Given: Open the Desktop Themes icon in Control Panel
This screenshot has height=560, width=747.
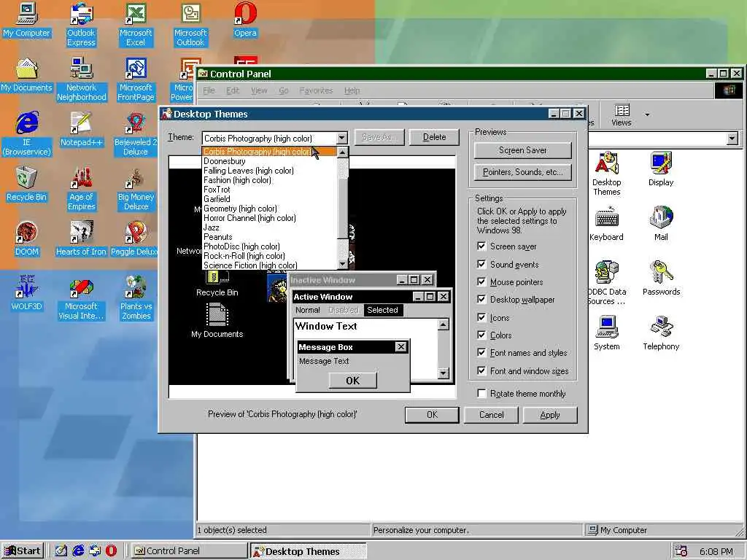Looking at the screenshot, I should pyautogui.click(x=606, y=174).
